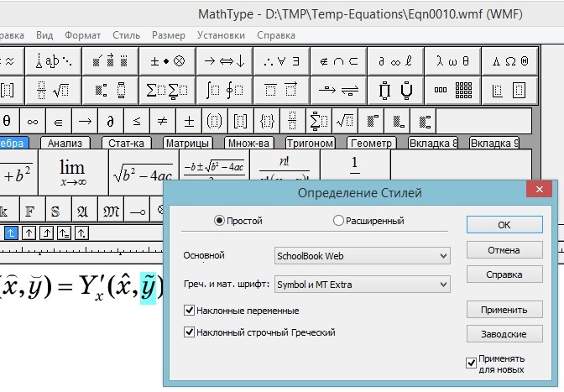
Task: Close the Определение Стилей dialog
Action: click(539, 189)
